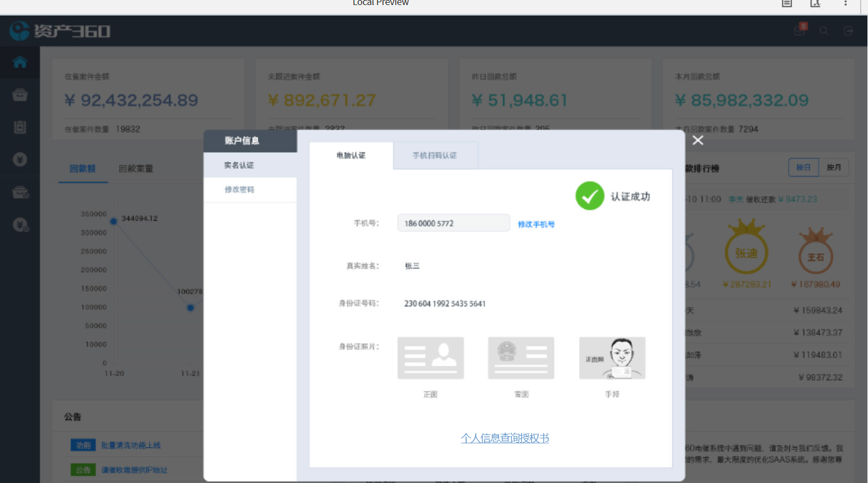The height and width of the screenshot is (483, 868).
Task: Open the 手持 handheld ID photo thumbnail
Action: click(x=612, y=358)
